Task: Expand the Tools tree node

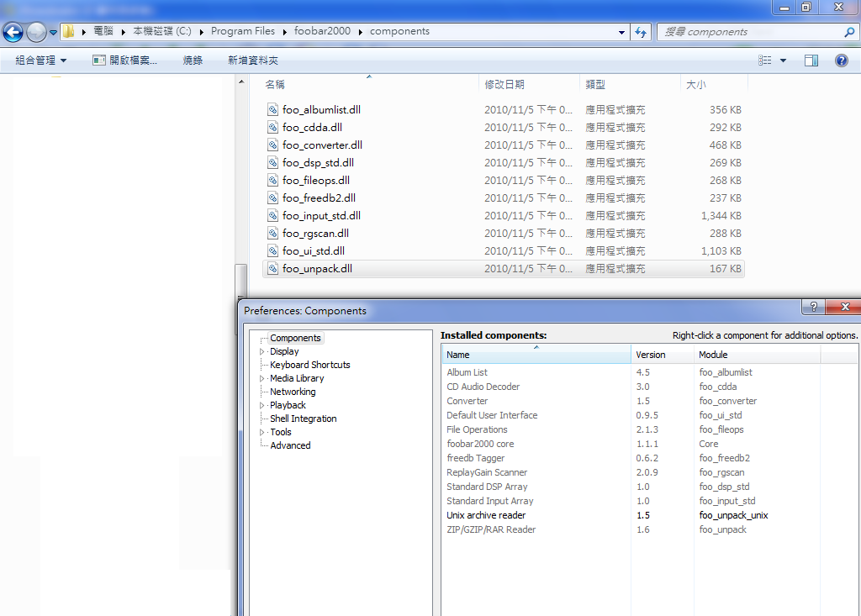Action: coord(262,433)
